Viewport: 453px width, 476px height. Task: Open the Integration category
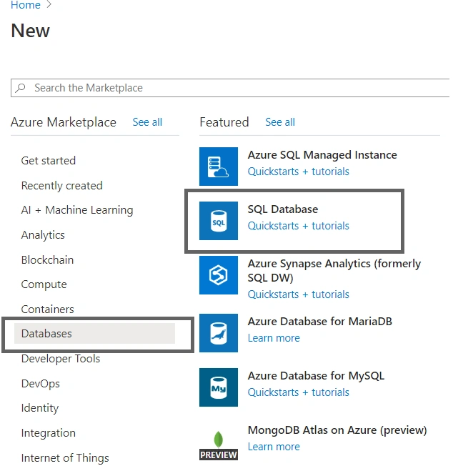(49, 433)
